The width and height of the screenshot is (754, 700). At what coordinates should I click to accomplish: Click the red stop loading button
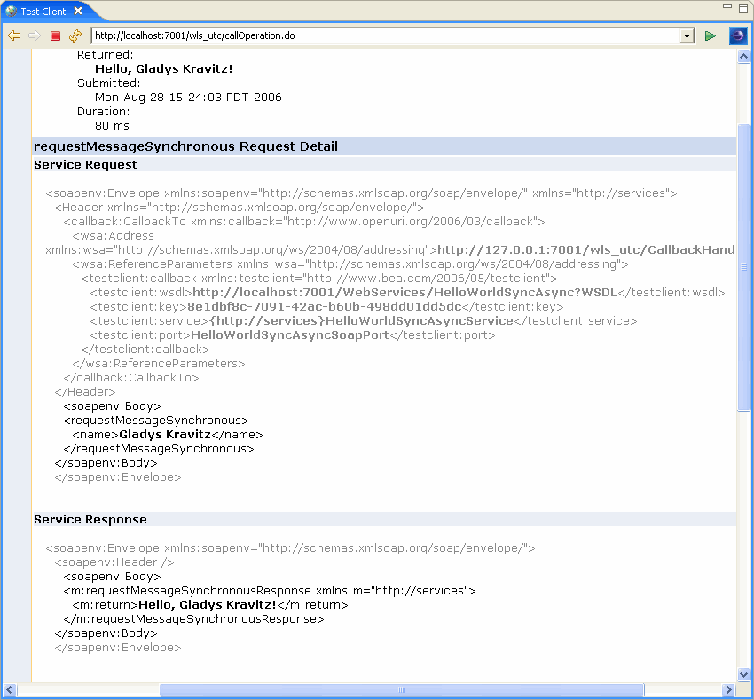55,35
